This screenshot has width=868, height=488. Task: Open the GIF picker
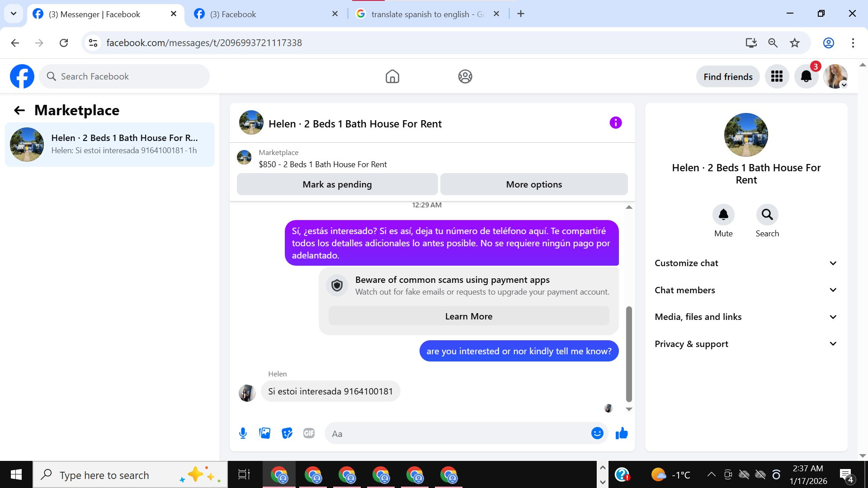coord(309,433)
